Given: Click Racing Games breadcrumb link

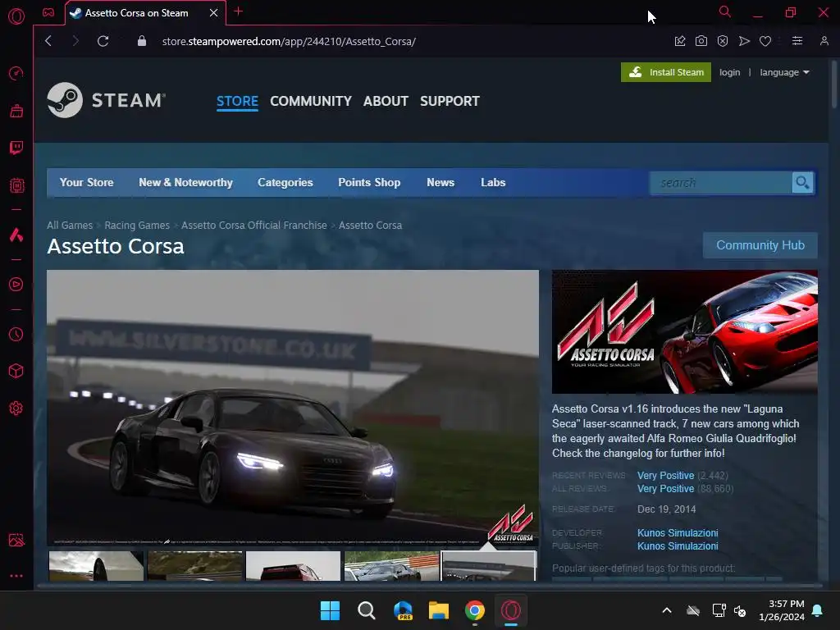Looking at the screenshot, I should tap(137, 226).
